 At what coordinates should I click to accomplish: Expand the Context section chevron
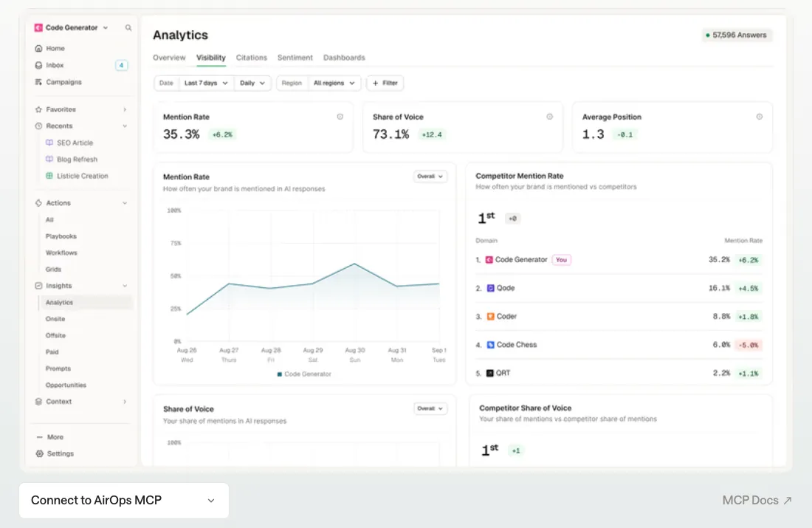[x=125, y=402]
